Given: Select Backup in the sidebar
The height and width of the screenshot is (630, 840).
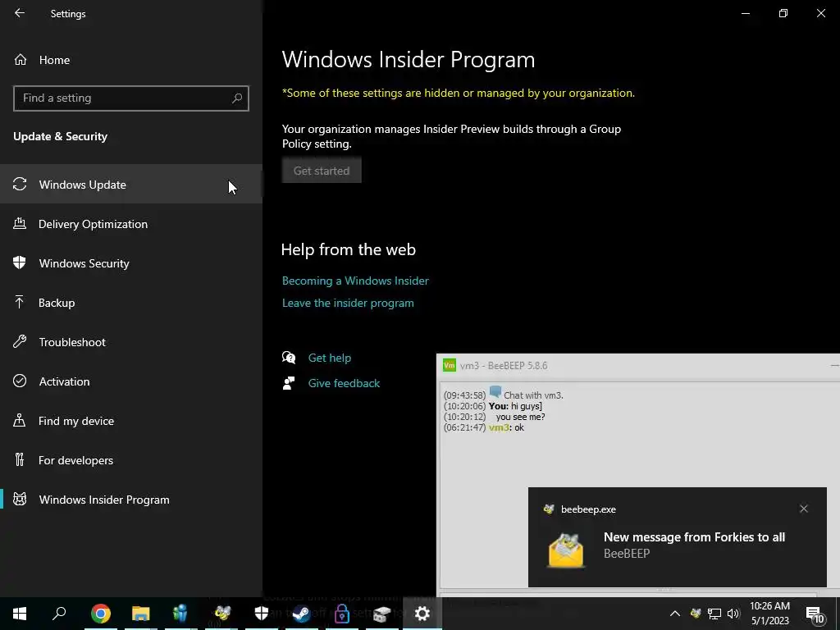Looking at the screenshot, I should [x=130, y=303].
